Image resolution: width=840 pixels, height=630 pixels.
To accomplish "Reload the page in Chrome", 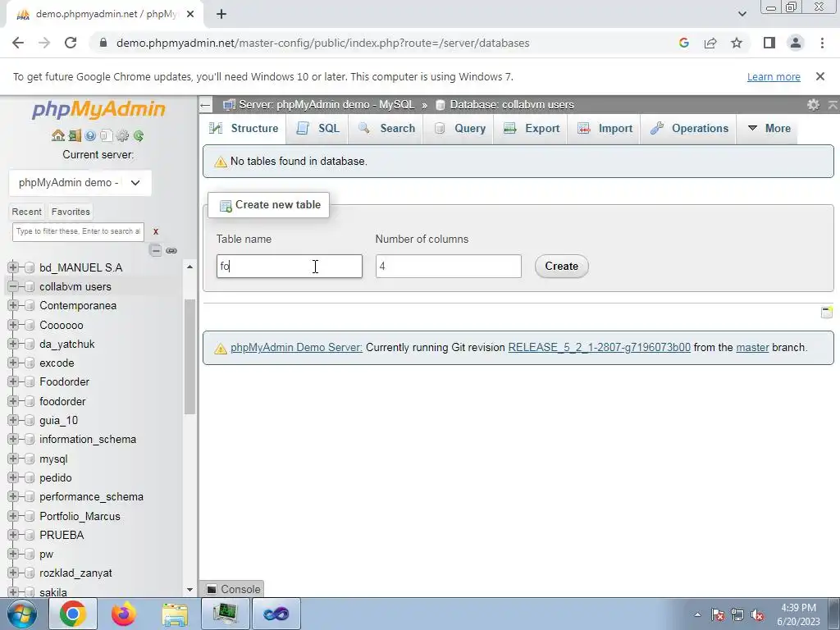I will tap(71, 43).
